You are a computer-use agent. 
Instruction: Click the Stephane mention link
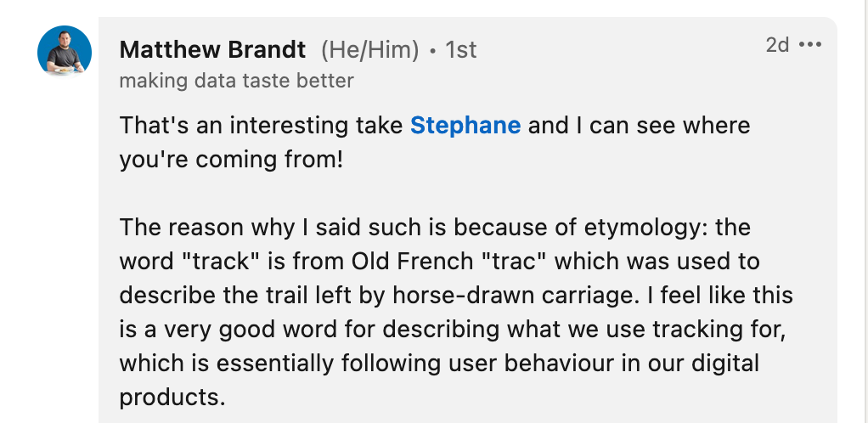tap(465, 126)
